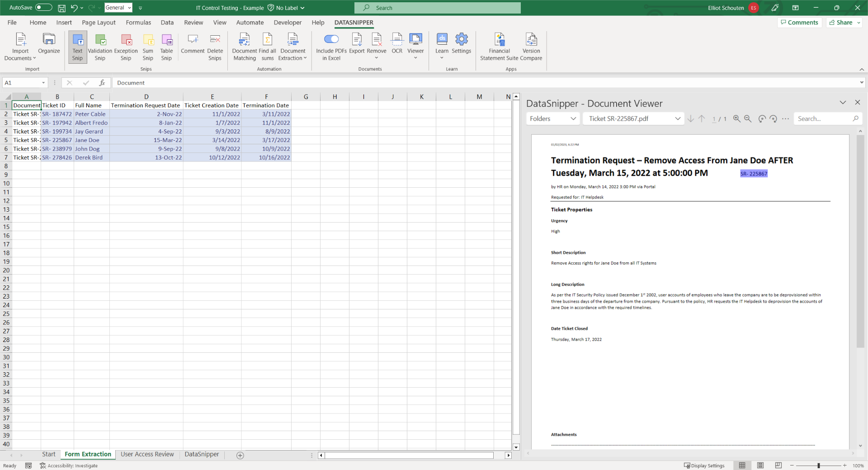Image resolution: width=868 pixels, height=470 pixels.
Task: Open DataSnipper Settings gear
Action: click(461, 43)
